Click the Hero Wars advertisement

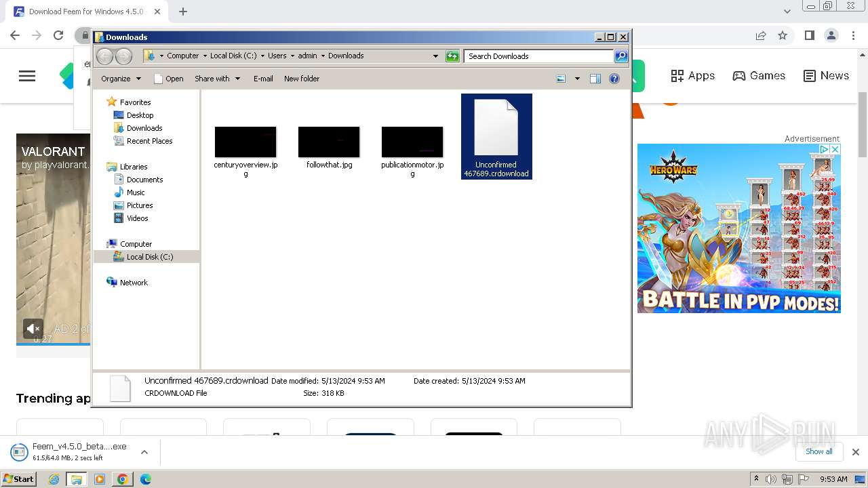click(739, 228)
